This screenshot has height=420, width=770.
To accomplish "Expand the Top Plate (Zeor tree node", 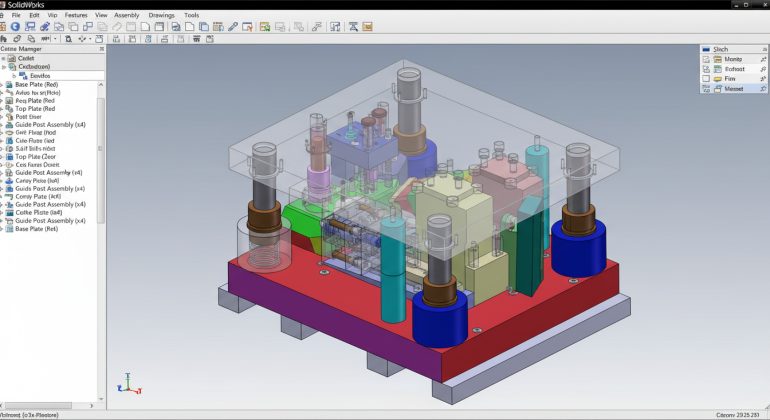I will coord(3,156).
